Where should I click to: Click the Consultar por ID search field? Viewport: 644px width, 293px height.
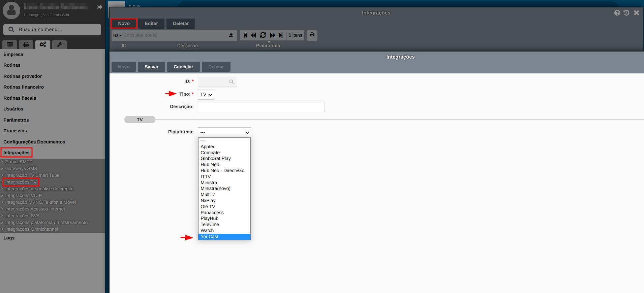(x=175, y=35)
